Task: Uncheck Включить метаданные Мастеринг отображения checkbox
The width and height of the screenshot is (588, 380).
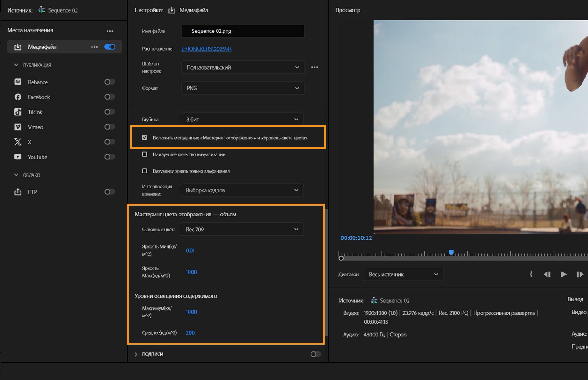Action: pos(145,138)
